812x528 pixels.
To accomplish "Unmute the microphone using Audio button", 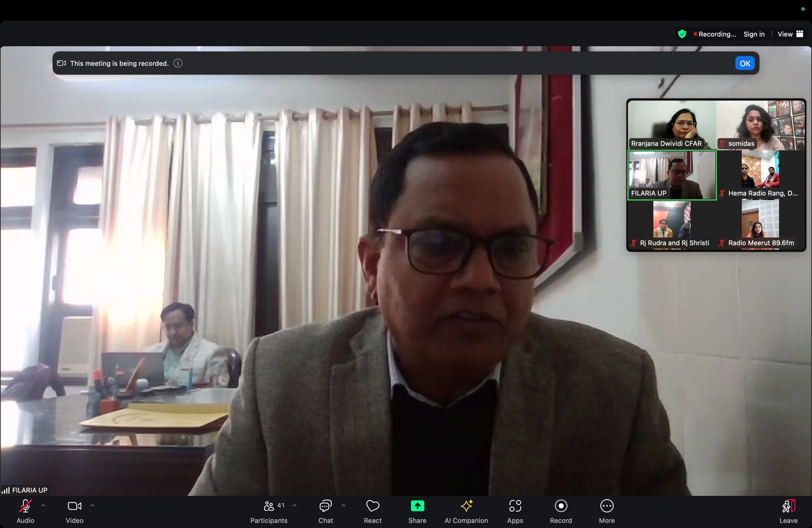I will pos(25,511).
